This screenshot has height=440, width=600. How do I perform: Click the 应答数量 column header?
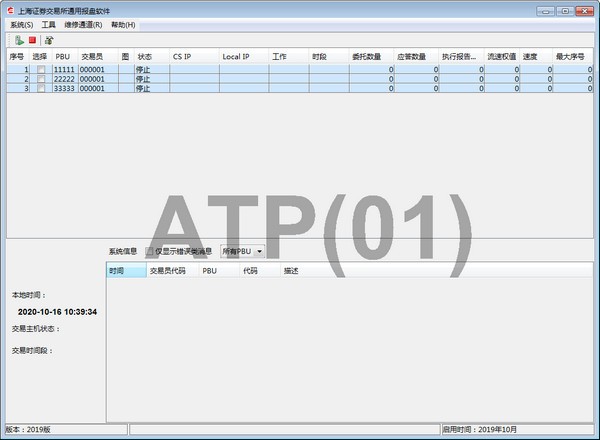[416, 57]
